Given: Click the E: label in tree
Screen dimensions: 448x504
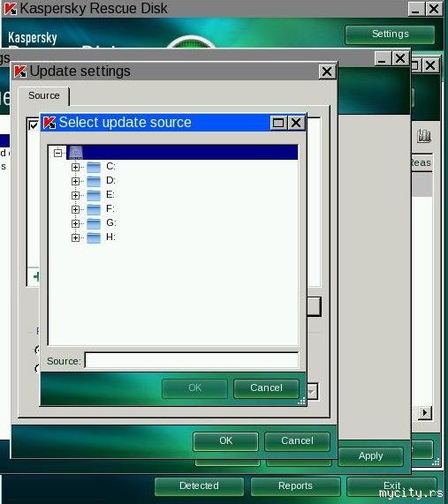Looking at the screenshot, I should point(110,194).
